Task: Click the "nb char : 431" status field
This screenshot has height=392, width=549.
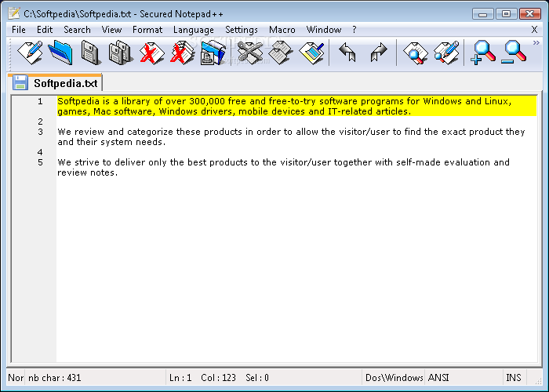Action: (x=95, y=378)
